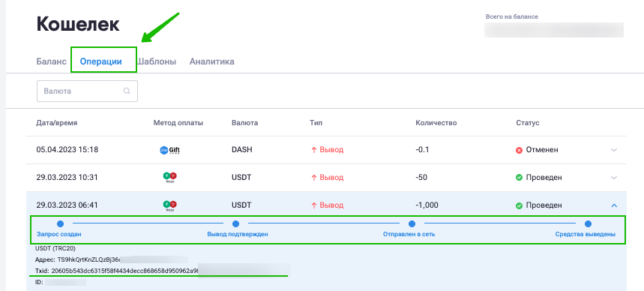Click the Вывод подтвержден step label

pyautogui.click(x=238, y=235)
